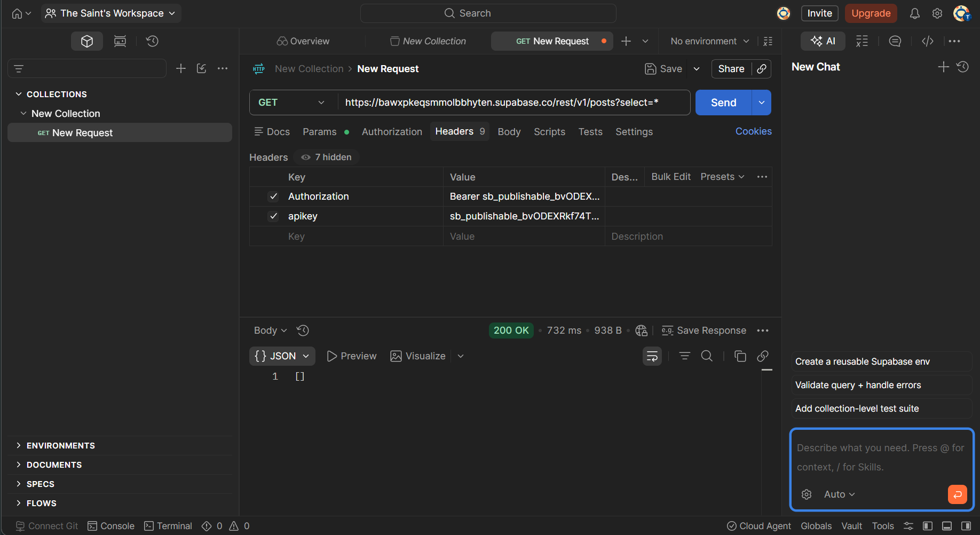980x535 pixels.
Task: Open No environment selector
Action: tap(710, 41)
